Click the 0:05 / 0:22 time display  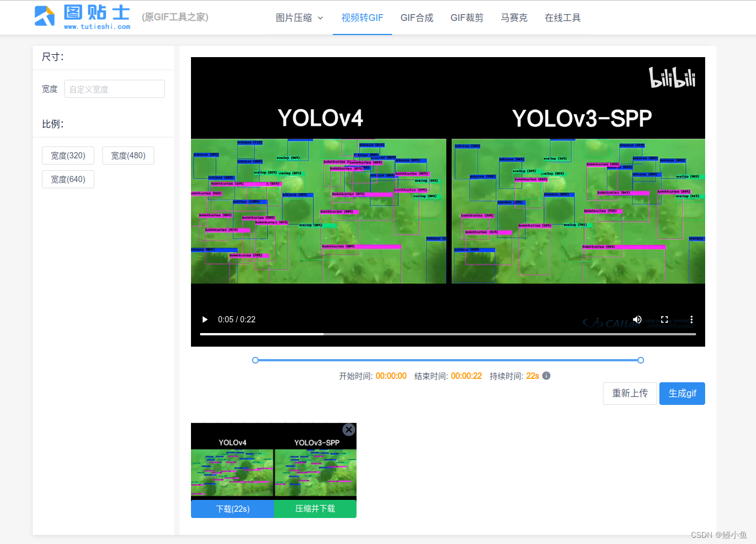(x=237, y=320)
